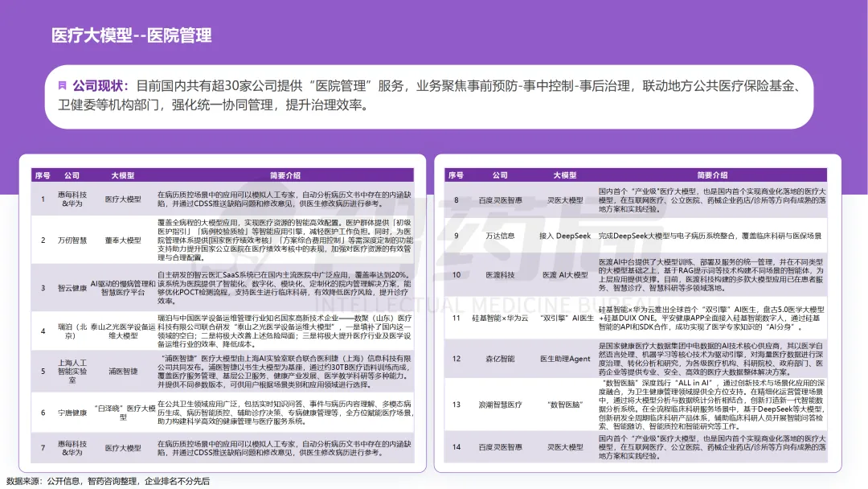Click 灵医大模型 model cell in row 8
868x489 pixels.
[565, 200]
